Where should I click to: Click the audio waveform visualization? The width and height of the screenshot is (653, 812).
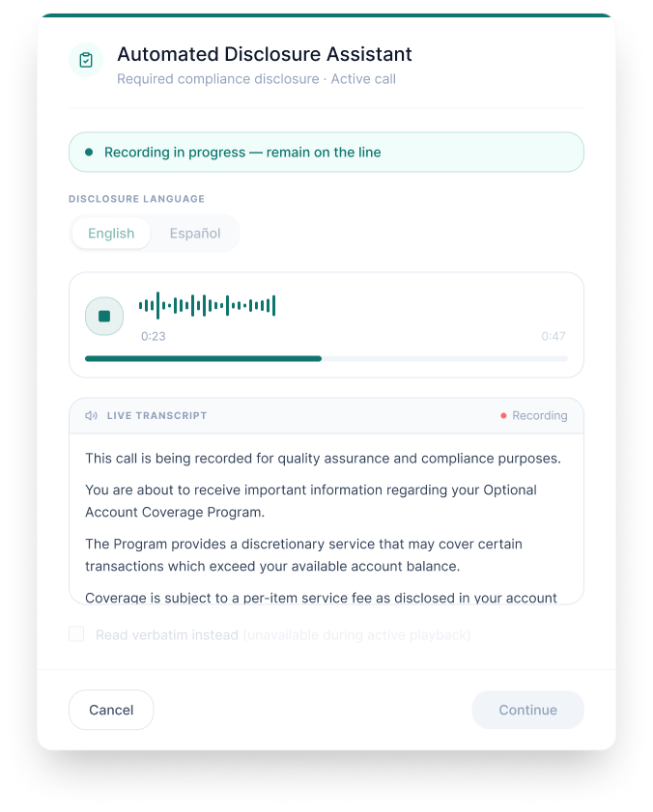(207, 305)
